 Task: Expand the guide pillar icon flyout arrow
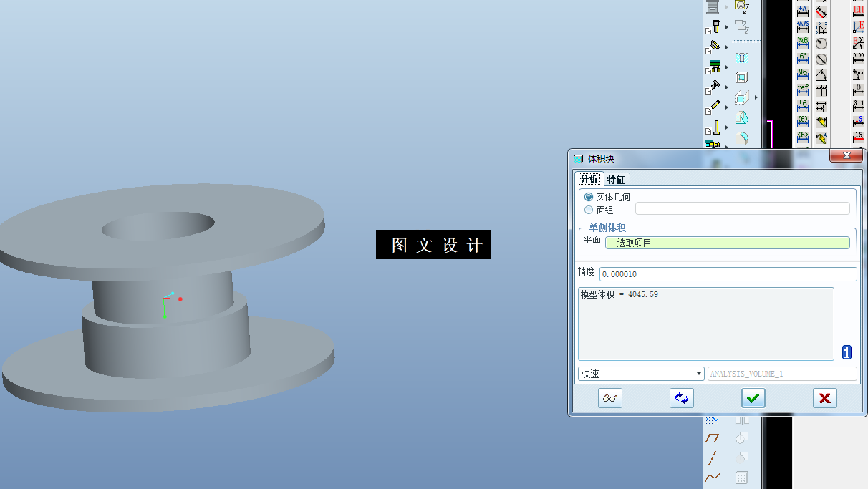click(726, 127)
